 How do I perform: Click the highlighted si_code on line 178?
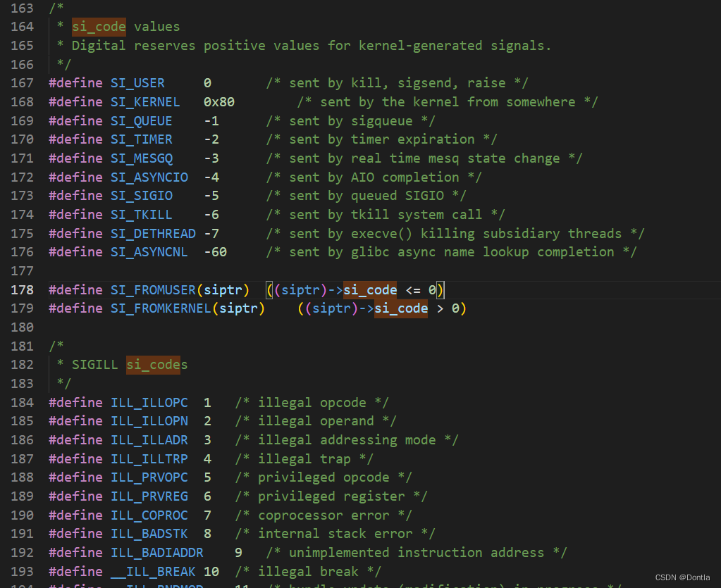369,289
